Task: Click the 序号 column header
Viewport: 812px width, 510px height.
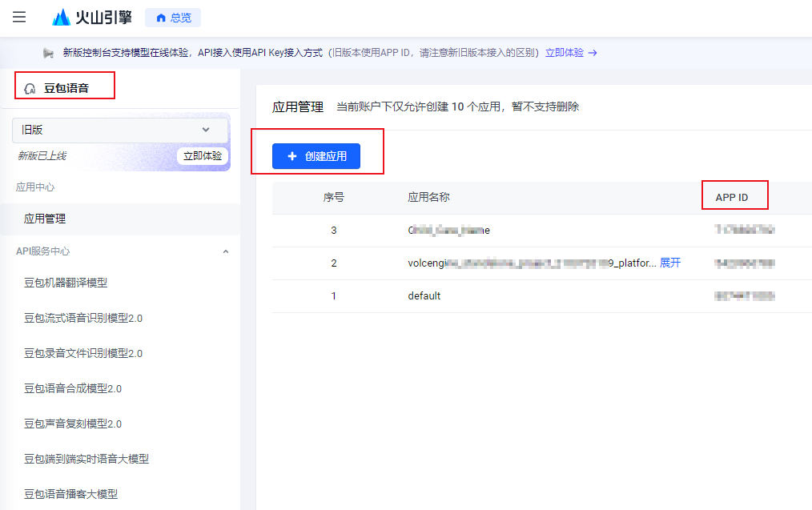Action: (333, 197)
